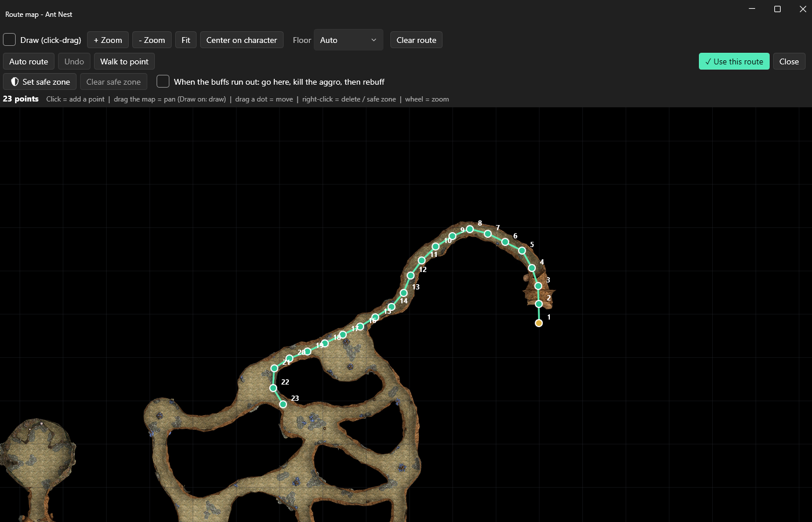Click the shield icon on Set safe zone
The height and width of the screenshot is (522, 812).
click(x=15, y=82)
